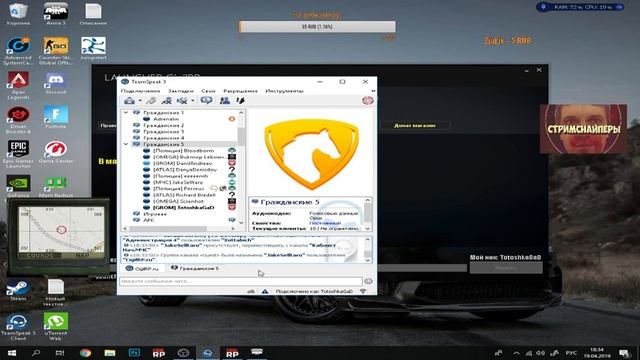
Task: Select the Гражданские 4 channel
Action: click(x=163, y=138)
